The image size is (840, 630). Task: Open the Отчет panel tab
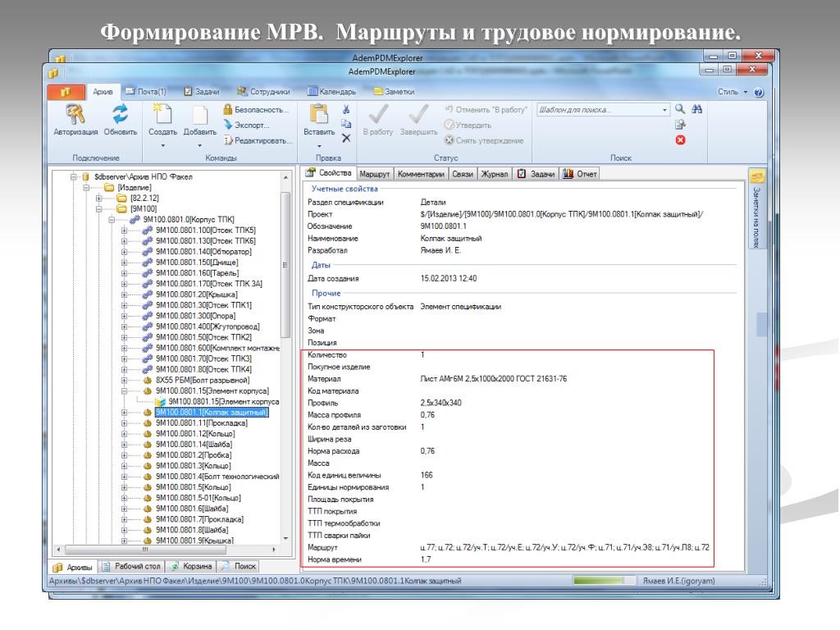point(580,174)
